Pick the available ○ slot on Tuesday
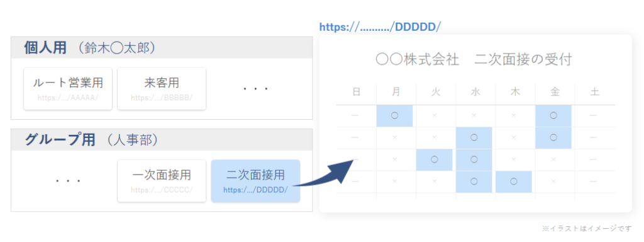 point(434,159)
